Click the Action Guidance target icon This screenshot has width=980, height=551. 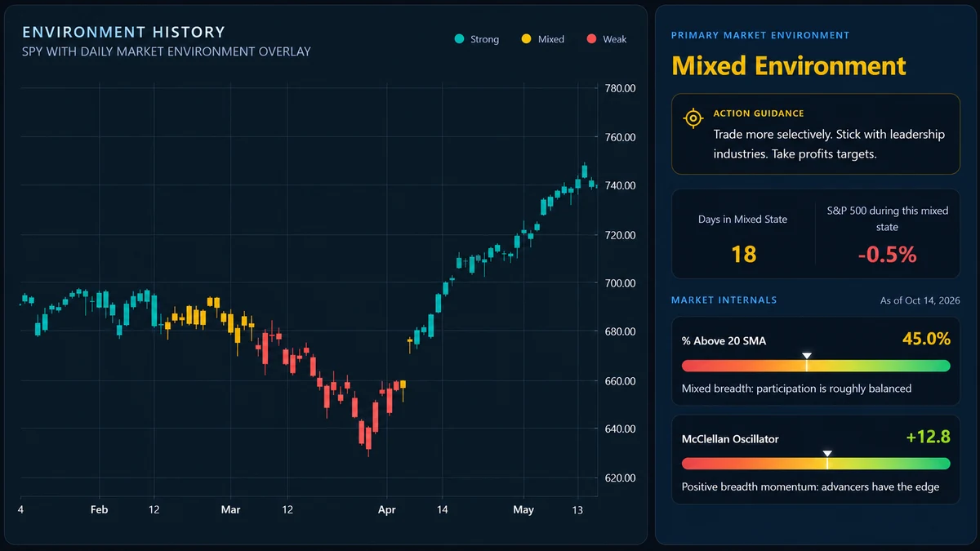pyautogui.click(x=693, y=118)
